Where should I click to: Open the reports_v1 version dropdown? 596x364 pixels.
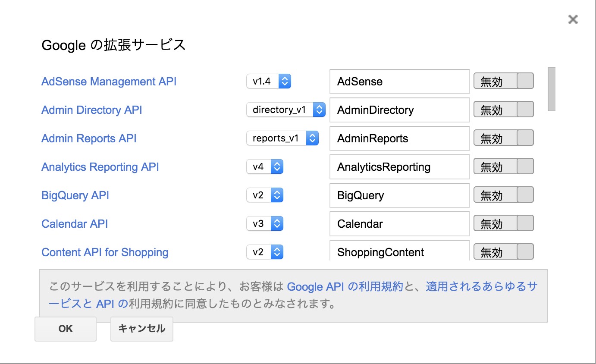click(282, 138)
